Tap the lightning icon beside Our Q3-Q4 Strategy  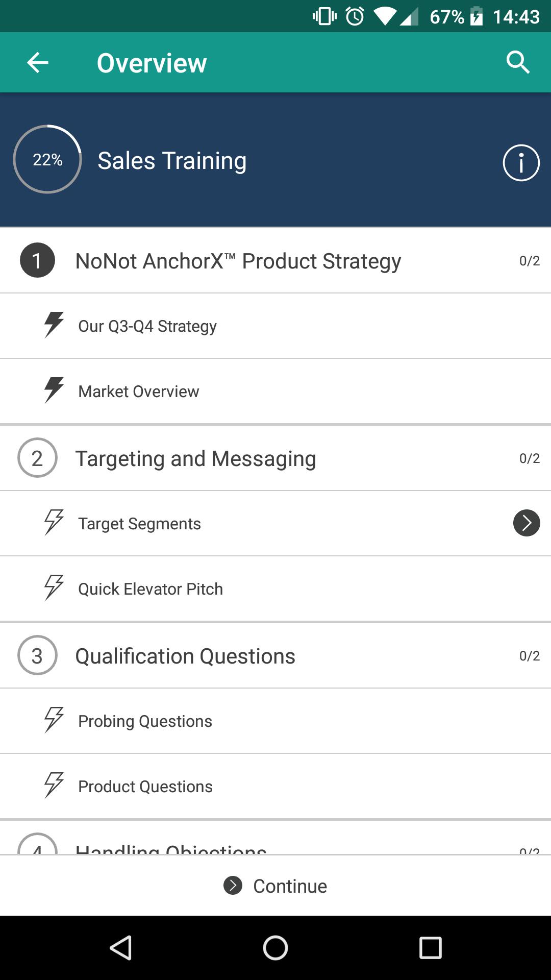[x=54, y=325]
